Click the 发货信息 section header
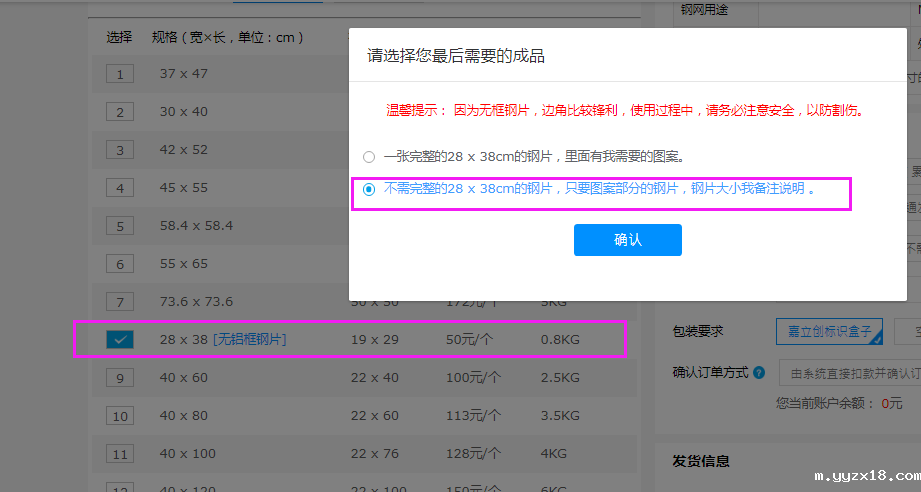921x492 pixels. coord(701,461)
